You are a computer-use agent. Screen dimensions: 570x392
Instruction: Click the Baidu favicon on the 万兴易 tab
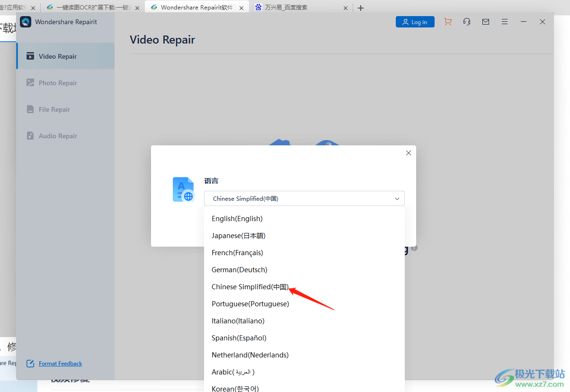click(x=258, y=8)
